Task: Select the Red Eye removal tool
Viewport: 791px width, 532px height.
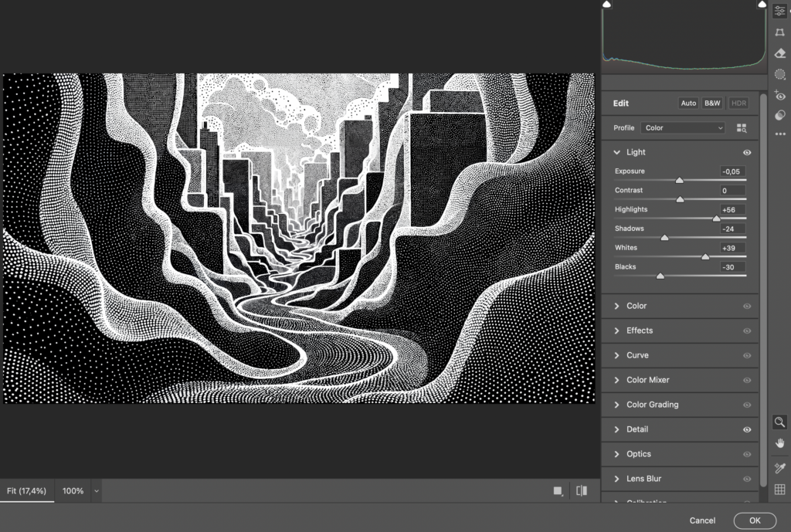Action: tap(779, 96)
